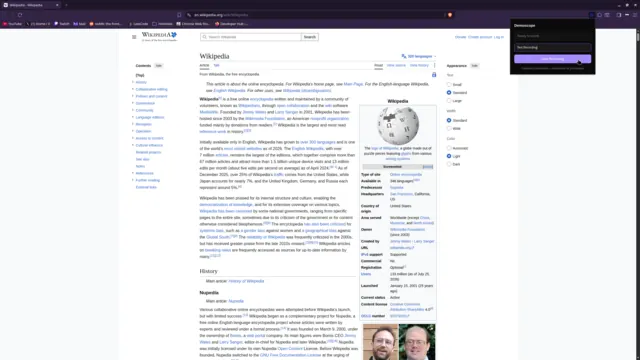The image size is (640, 360).
Task: Click the Search button
Action: click(310, 37)
